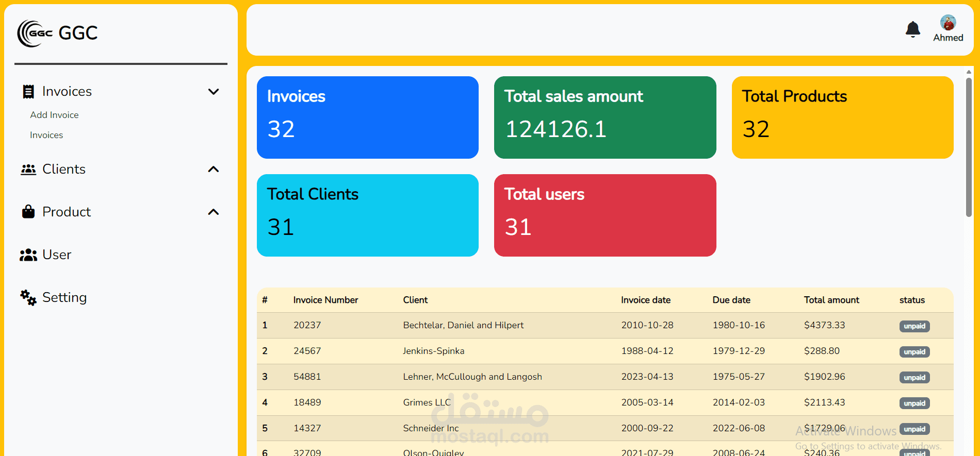This screenshot has width=980, height=456.
Task: Click total amount $4373.33
Action: click(x=824, y=325)
